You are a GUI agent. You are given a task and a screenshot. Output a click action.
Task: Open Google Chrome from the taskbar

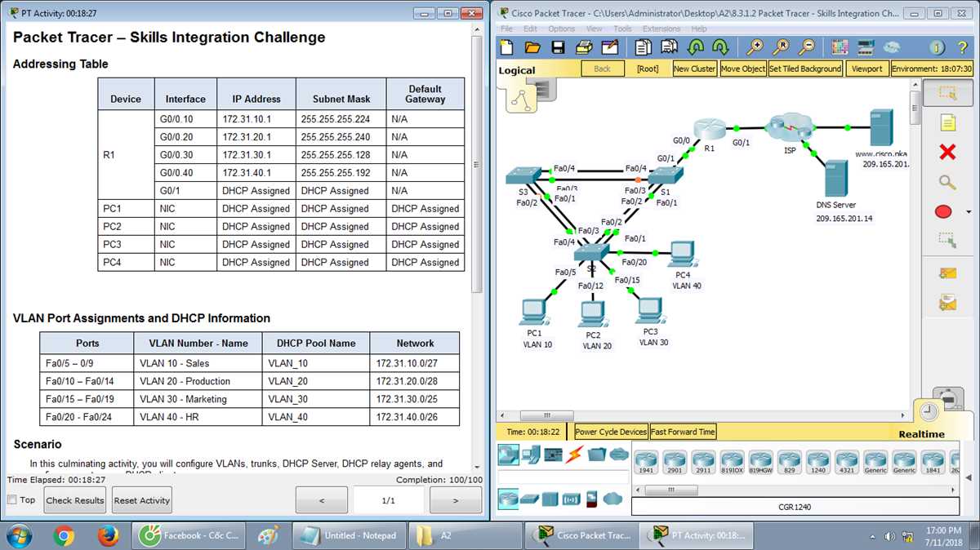pyautogui.click(x=64, y=536)
